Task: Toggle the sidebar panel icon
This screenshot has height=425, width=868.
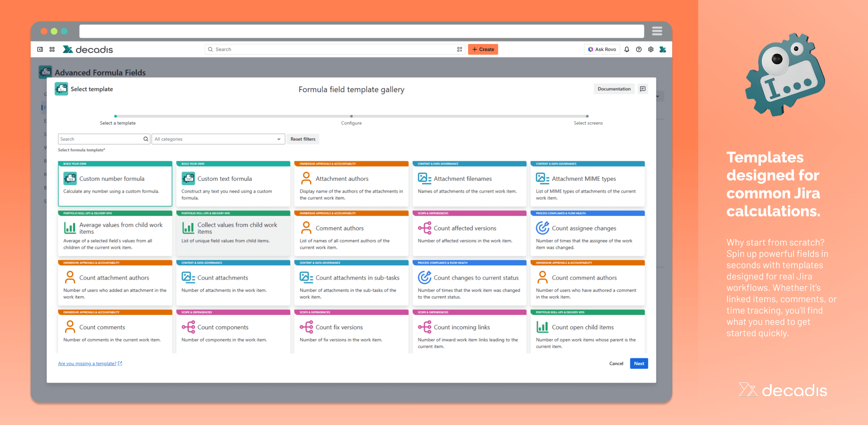Action: click(40, 50)
